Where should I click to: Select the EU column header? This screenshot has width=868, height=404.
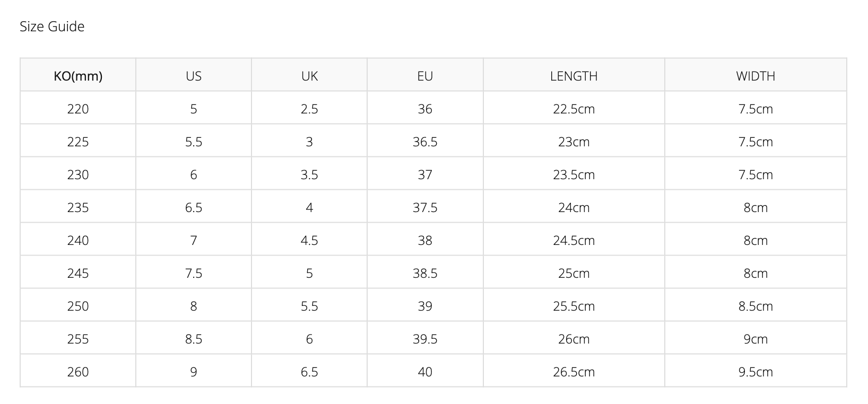tap(425, 76)
